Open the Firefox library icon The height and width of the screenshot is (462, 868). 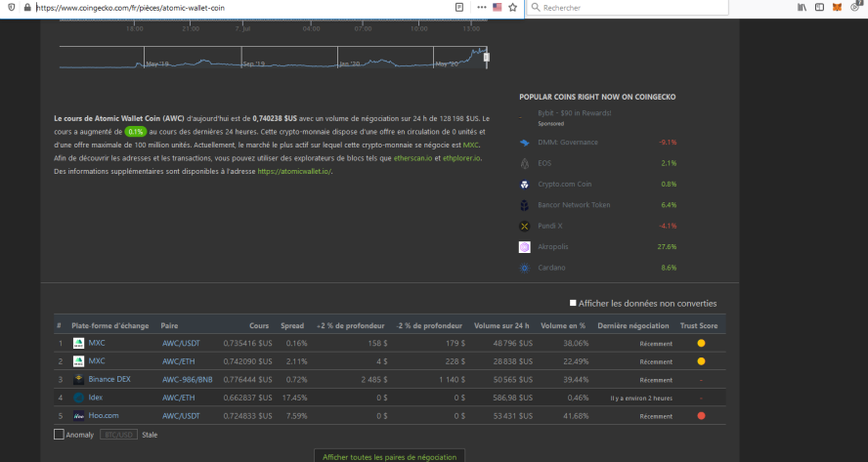point(802,7)
